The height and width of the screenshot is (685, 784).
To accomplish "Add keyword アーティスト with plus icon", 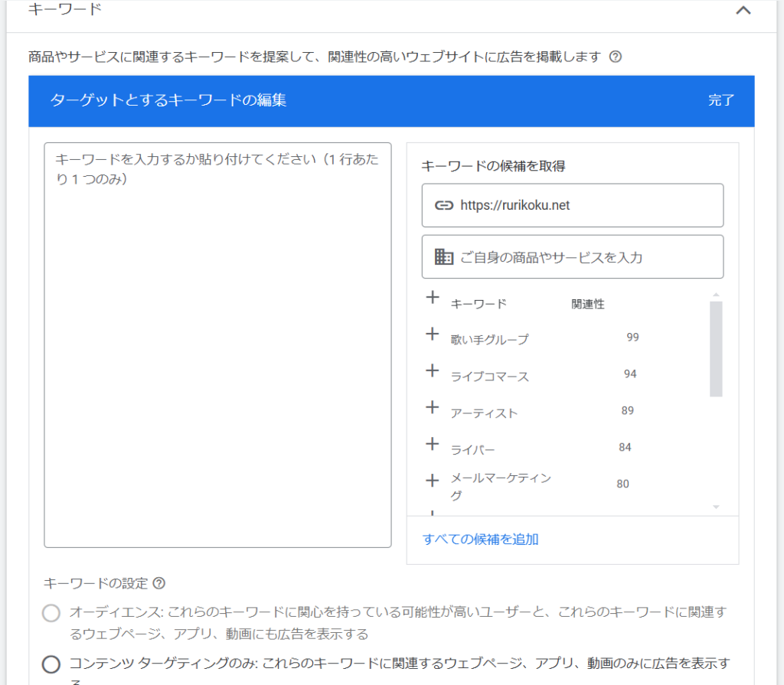I will point(433,407).
